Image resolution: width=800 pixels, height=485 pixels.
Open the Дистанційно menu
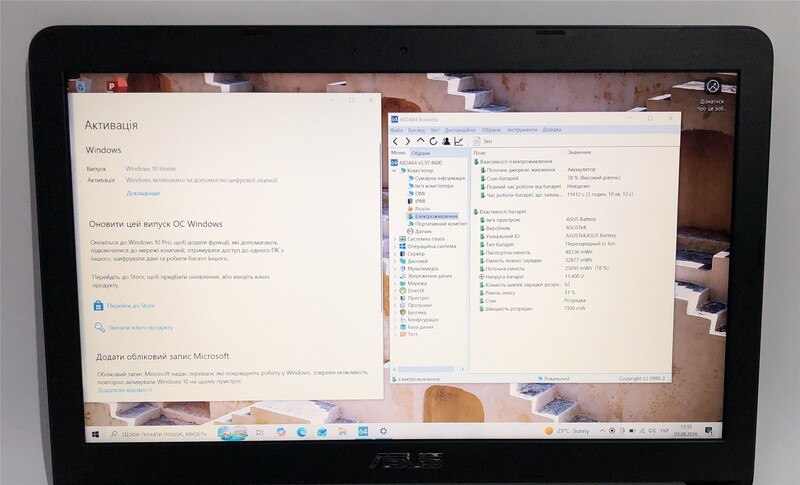pos(460,130)
